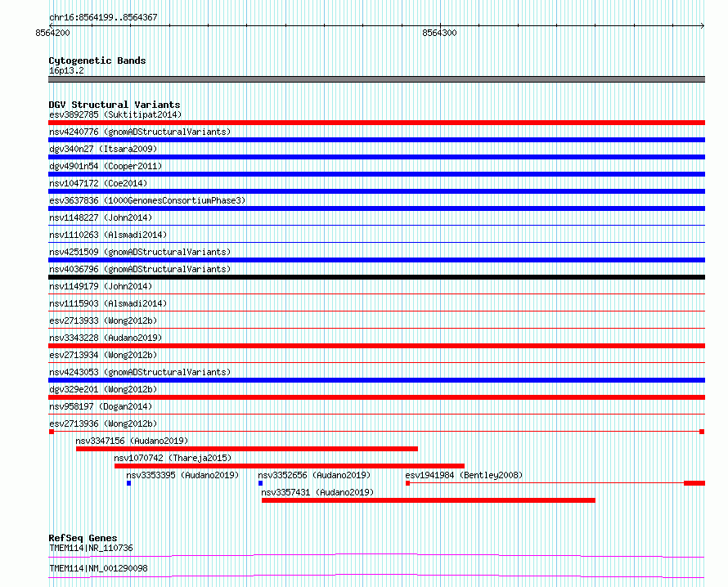728x587 pixels.
Task: Click the thick right end block of esv1941984
Action: click(x=694, y=483)
